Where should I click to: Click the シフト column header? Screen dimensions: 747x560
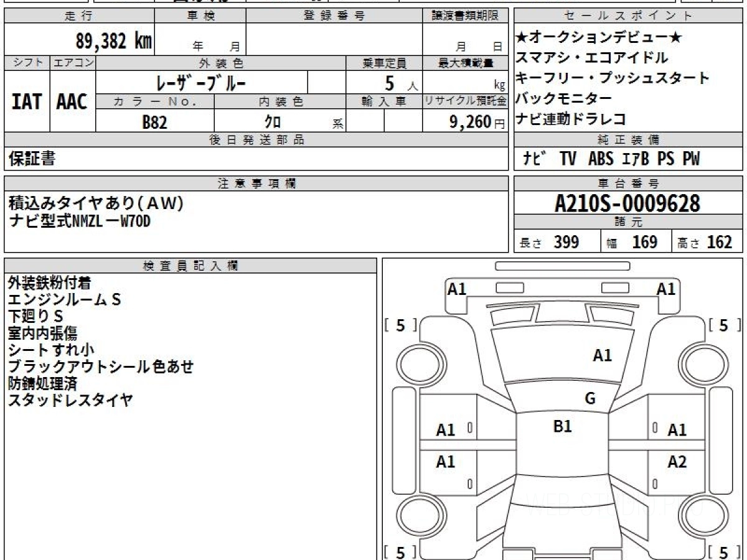tap(27, 63)
